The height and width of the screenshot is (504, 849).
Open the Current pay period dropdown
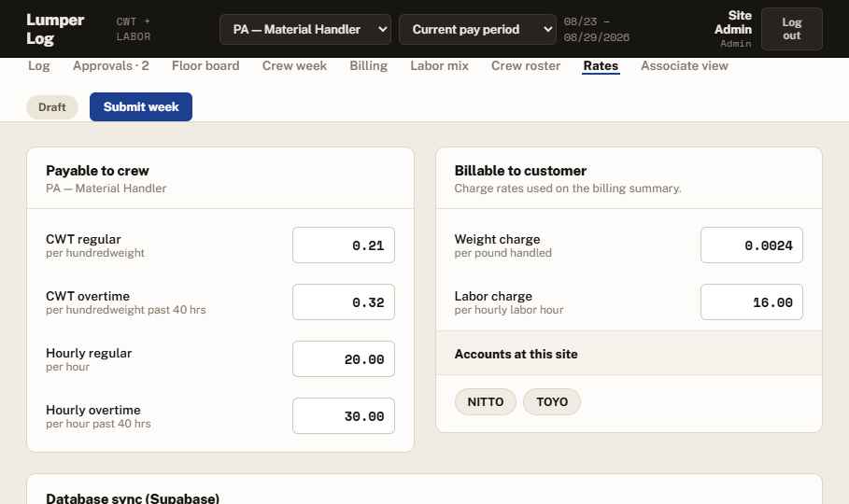pyautogui.click(x=477, y=29)
